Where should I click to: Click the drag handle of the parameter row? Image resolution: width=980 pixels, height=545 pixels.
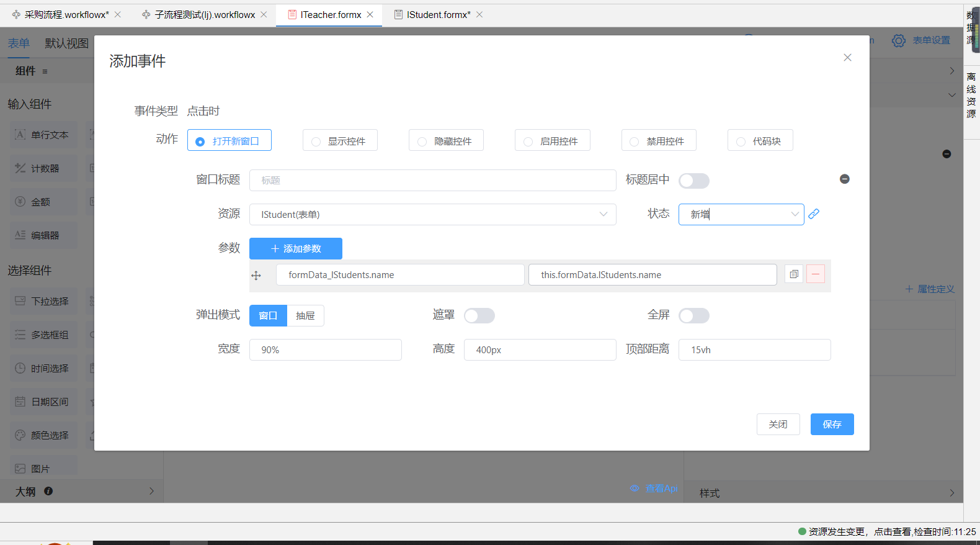point(256,276)
